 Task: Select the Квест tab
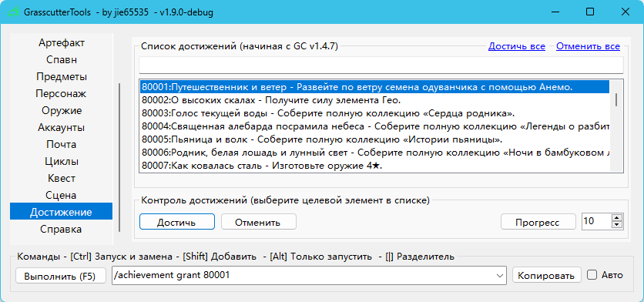coord(61,178)
